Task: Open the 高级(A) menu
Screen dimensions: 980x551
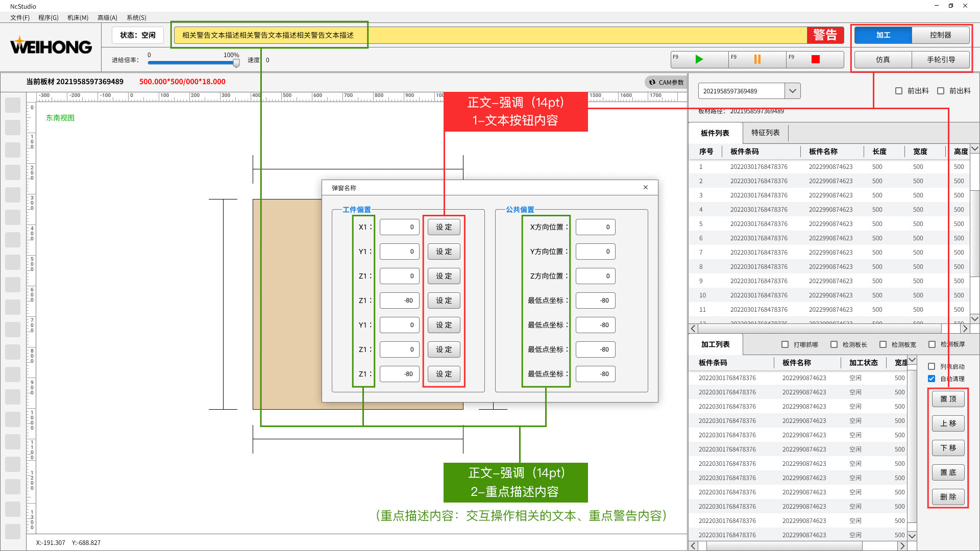Action: click(107, 17)
